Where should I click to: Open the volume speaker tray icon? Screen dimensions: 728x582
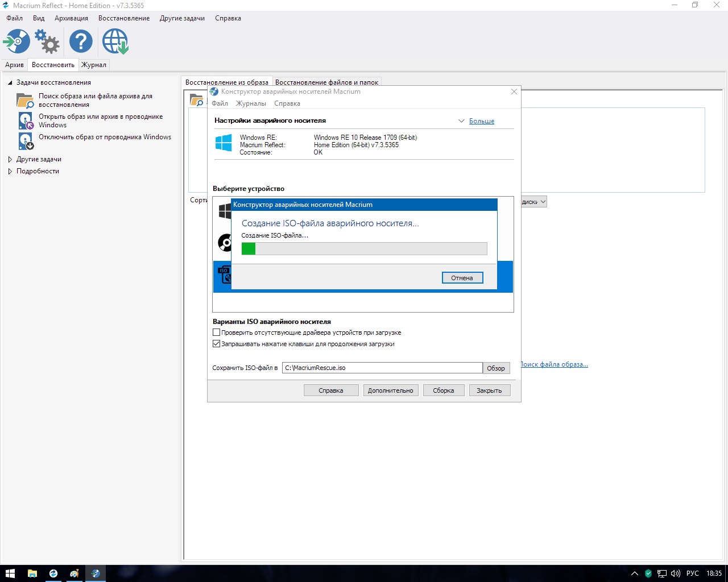coord(676,573)
